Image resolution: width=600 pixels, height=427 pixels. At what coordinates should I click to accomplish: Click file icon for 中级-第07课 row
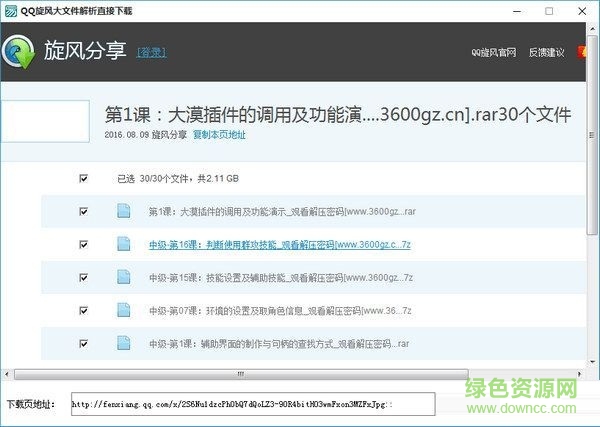coord(124,310)
